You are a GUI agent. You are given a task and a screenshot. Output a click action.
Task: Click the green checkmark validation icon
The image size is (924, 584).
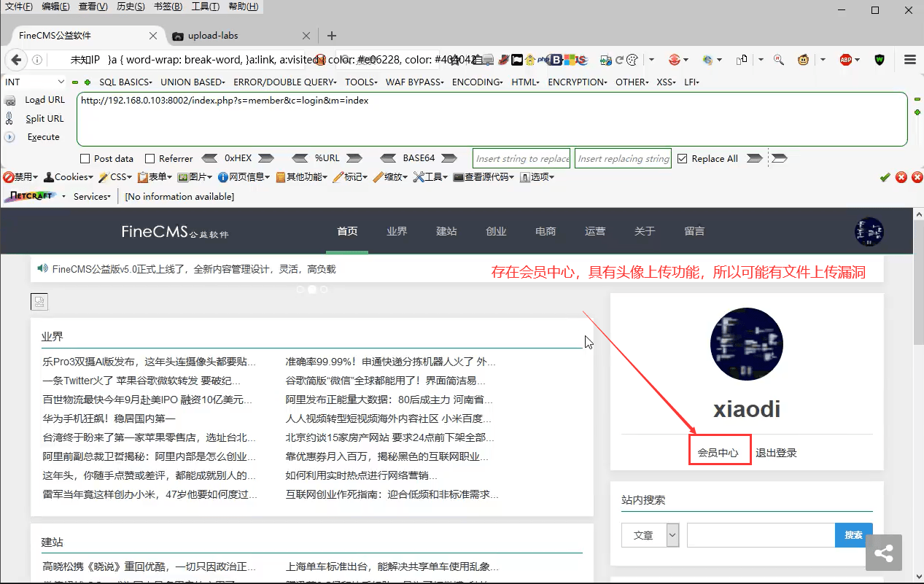pos(885,177)
